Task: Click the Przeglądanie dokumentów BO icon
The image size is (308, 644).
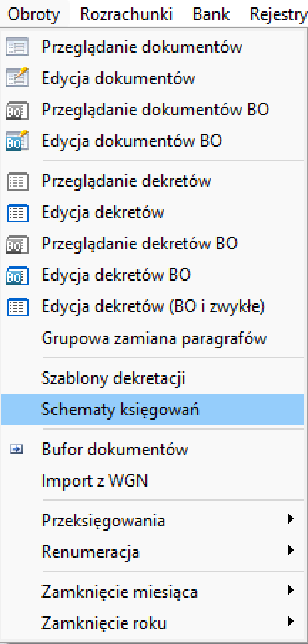Action: pos(17,110)
